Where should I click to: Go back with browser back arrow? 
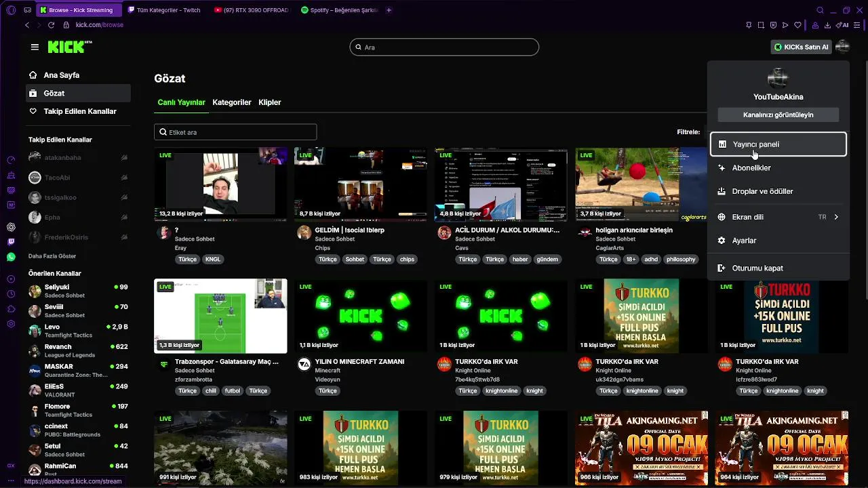[x=27, y=25]
